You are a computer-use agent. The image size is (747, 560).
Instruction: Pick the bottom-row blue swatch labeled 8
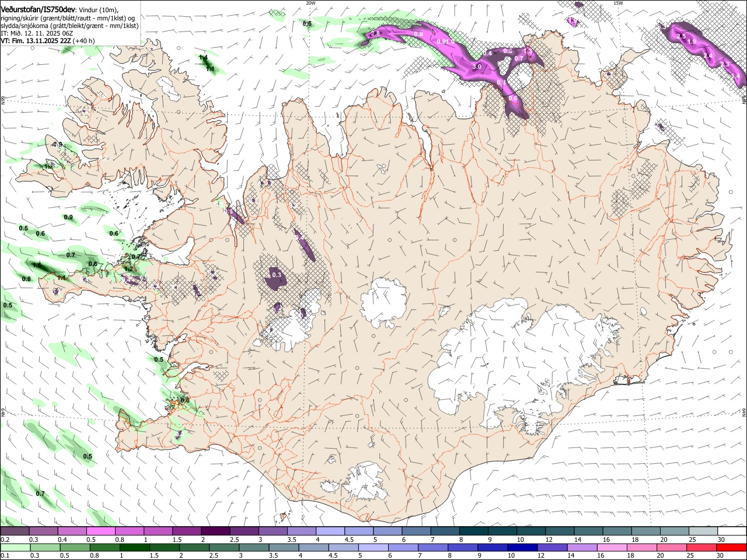coord(462,547)
